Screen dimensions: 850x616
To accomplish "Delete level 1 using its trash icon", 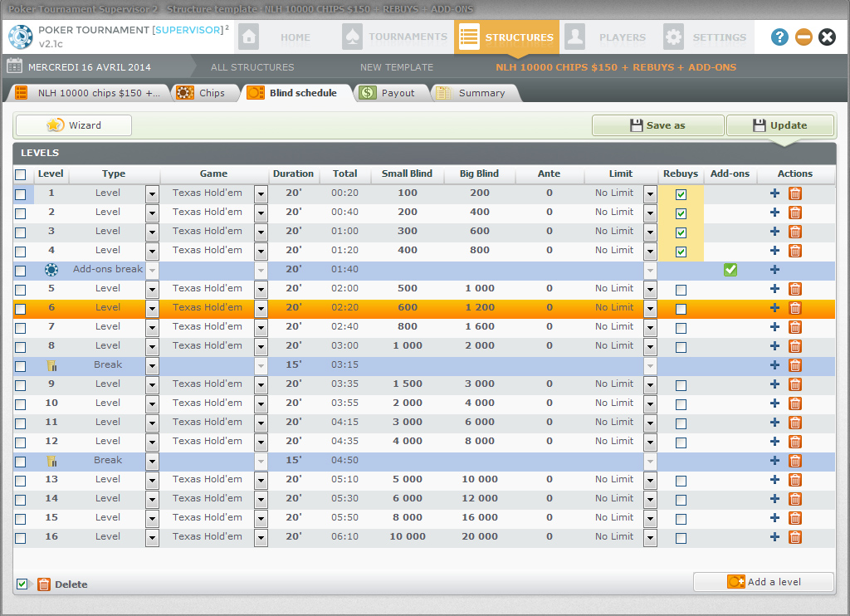I will pyautogui.click(x=794, y=193).
